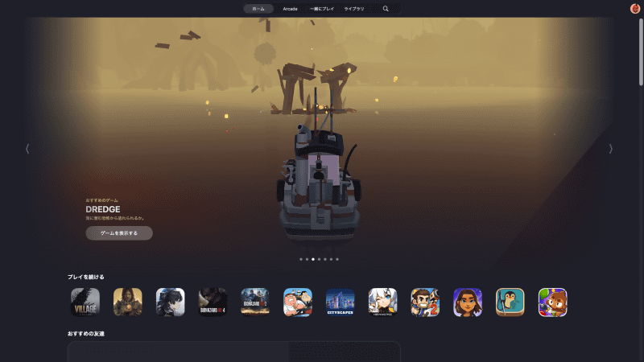The width and height of the screenshot is (644, 362).
Task: Open the ライブラリ tab
Action: [x=354, y=9]
